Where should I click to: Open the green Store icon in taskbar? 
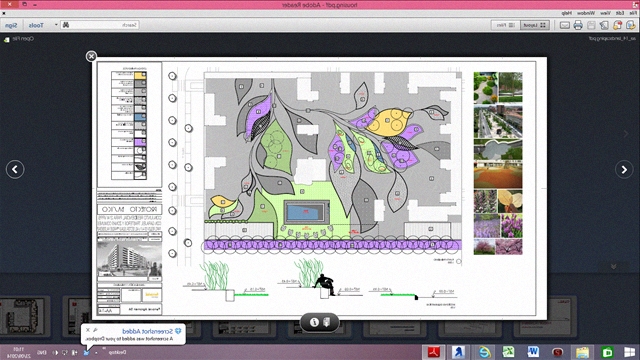pos(607,352)
